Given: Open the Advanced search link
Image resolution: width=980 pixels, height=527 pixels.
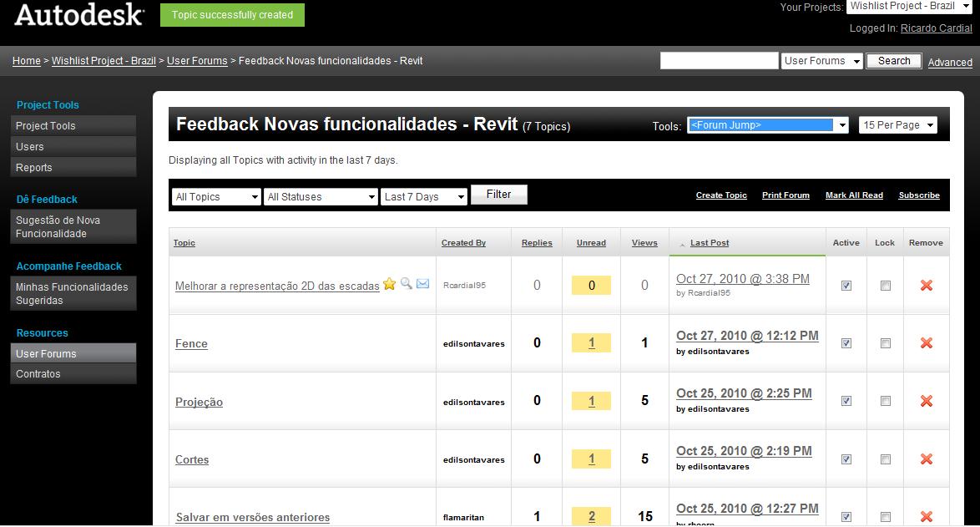Looking at the screenshot, I should 950,62.
